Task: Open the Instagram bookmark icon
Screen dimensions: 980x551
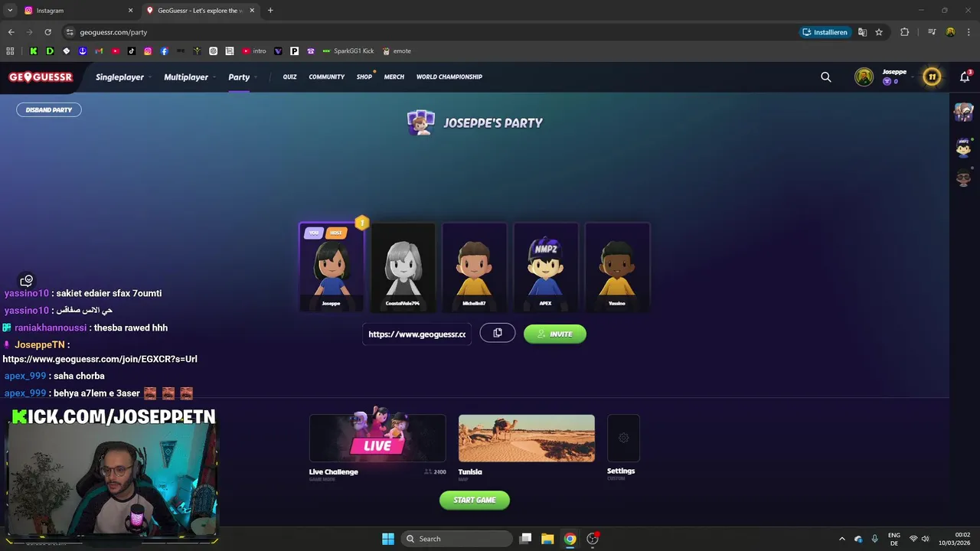Action: (148, 51)
